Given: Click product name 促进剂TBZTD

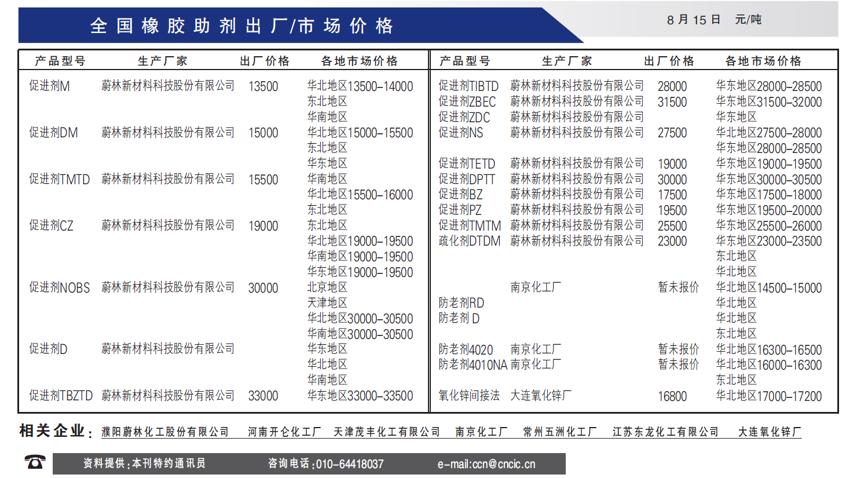Looking at the screenshot, I should 61,396.
